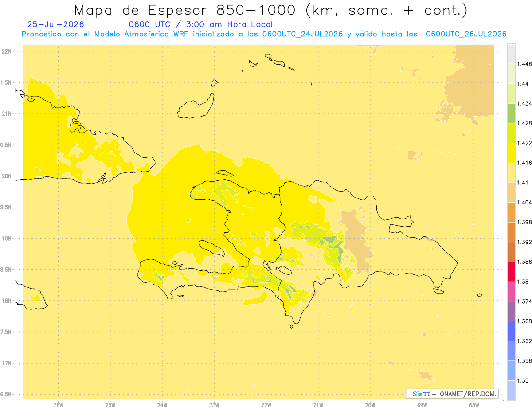This screenshot has height=411, width=532.
Task: Click the pink colorbar swatch between 1.374 and 1.38
Action: (x=511, y=291)
